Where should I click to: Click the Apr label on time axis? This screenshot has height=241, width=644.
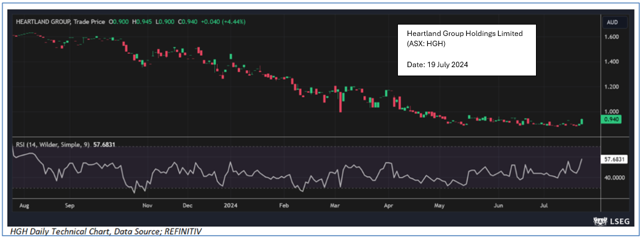coord(388,204)
